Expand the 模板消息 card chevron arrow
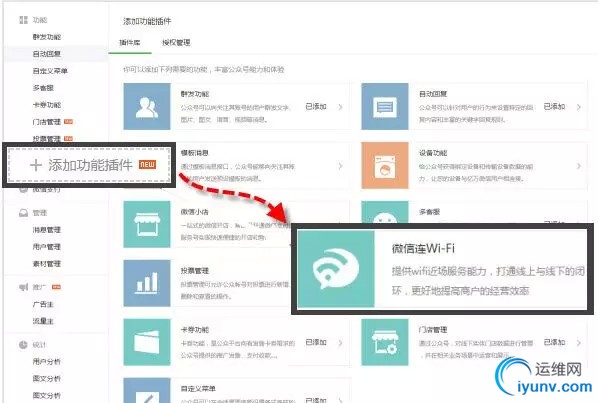 coord(340,166)
